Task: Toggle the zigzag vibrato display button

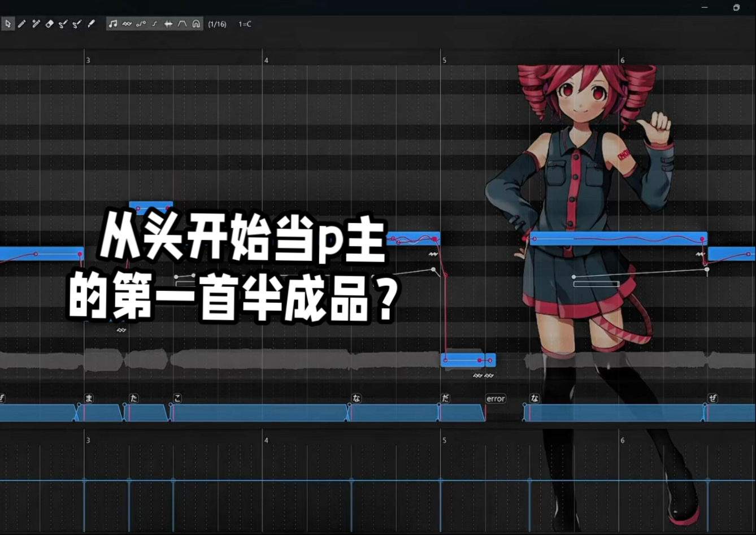Action: click(127, 24)
